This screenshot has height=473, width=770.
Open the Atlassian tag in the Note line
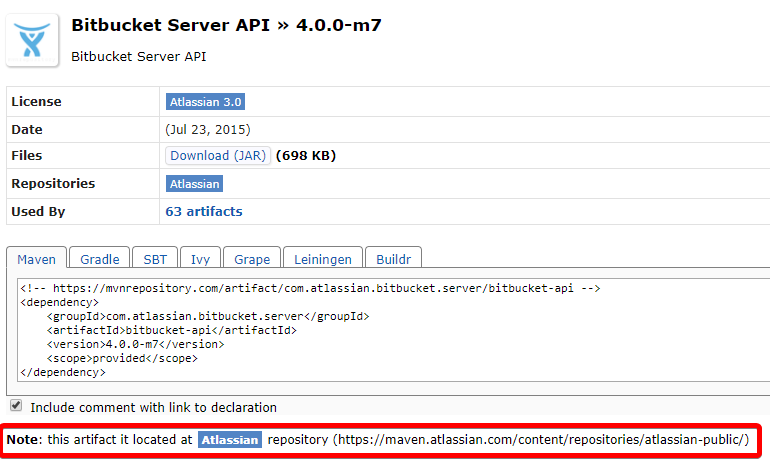pos(230,440)
